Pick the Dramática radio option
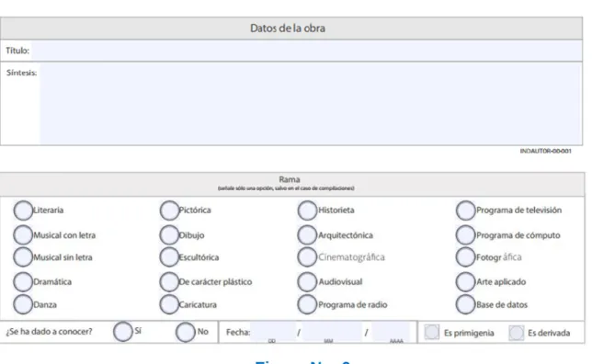 point(23,281)
